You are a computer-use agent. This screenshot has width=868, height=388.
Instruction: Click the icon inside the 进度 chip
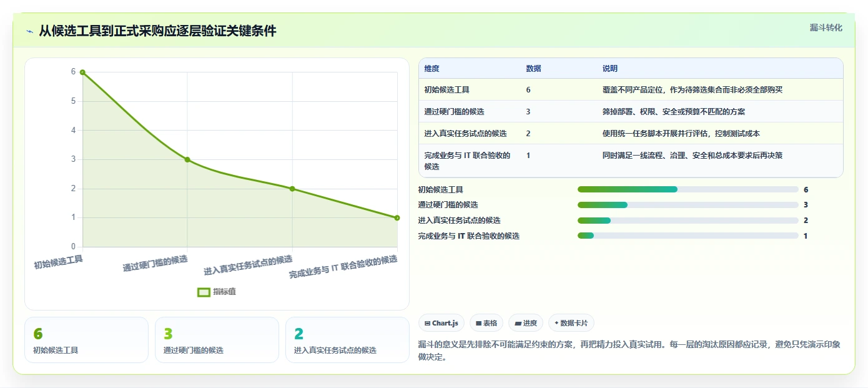point(518,323)
